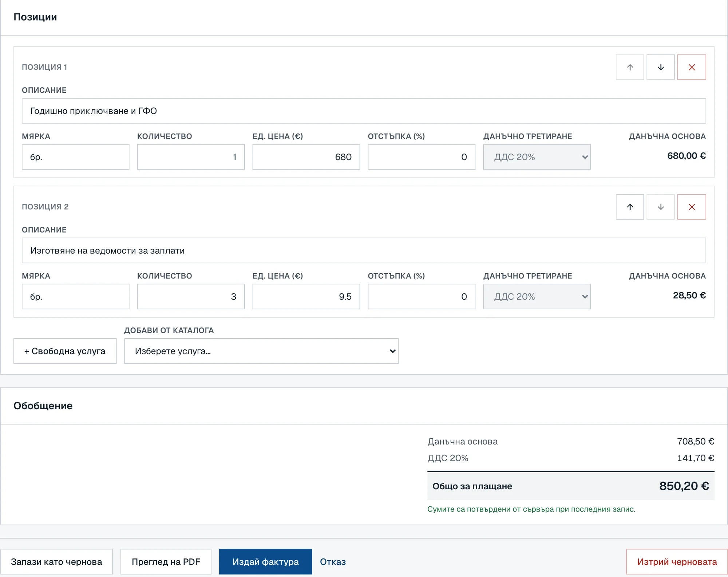This screenshot has width=728, height=577.
Task: Click the Отказ link
Action: click(333, 562)
